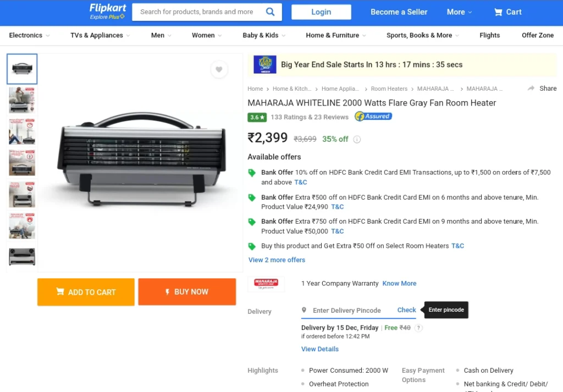Open the TVs & Appliances menu
This screenshot has width=563, height=392.
[100, 35]
